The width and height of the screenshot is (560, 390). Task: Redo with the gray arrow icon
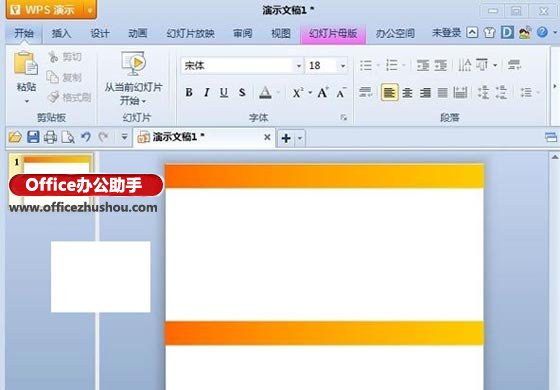pyautogui.click(x=103, y=137)
